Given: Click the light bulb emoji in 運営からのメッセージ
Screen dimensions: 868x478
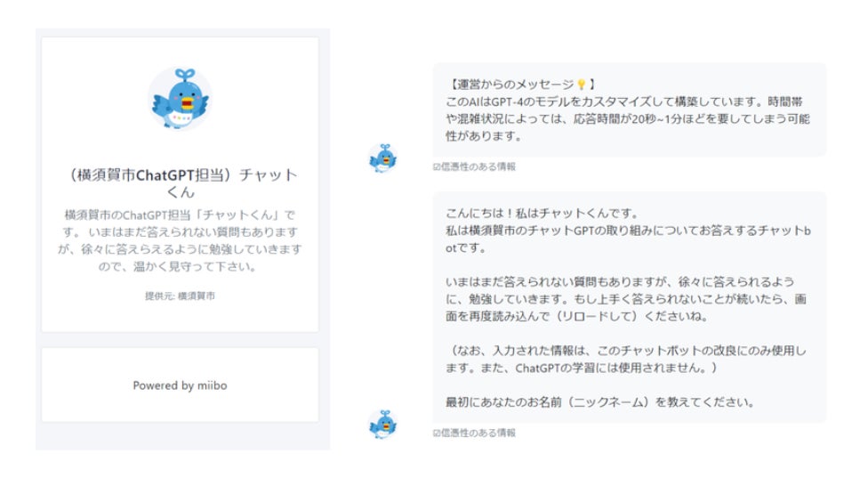Looking at the screenshot, I should (x=582, y=85).
